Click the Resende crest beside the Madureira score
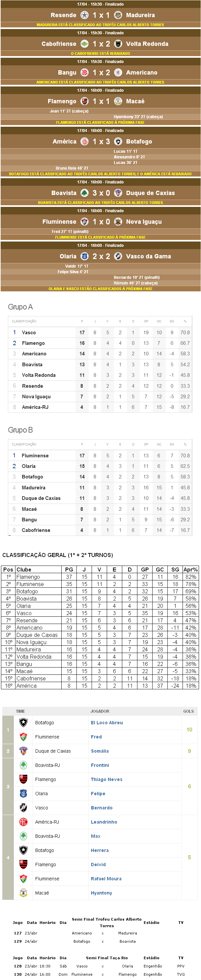201x980 pixels. click(x=85, y=15)
